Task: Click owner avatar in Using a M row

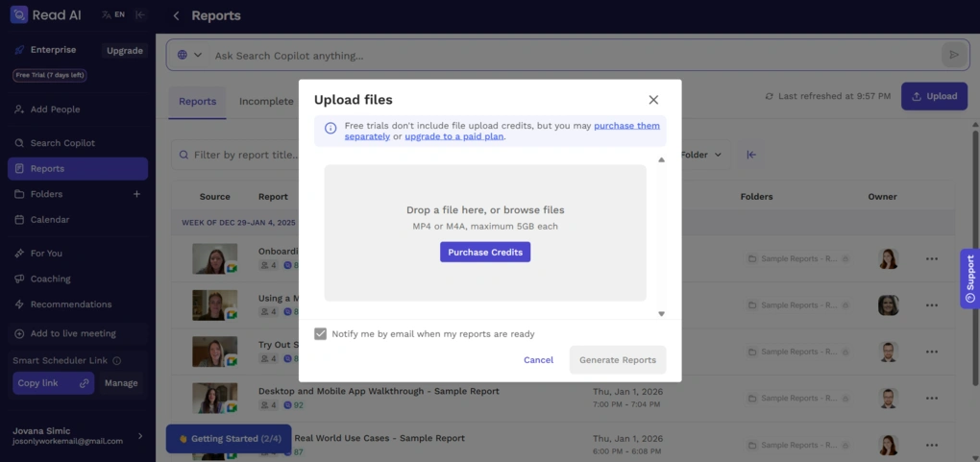Action: click(888, 305)
